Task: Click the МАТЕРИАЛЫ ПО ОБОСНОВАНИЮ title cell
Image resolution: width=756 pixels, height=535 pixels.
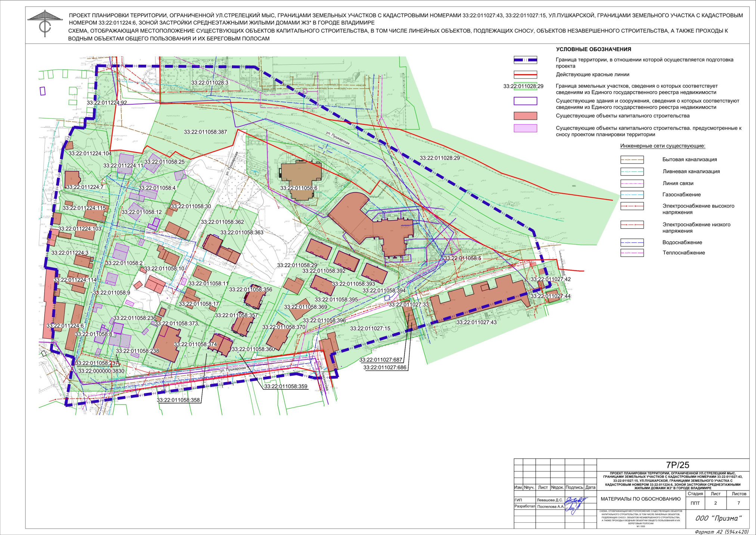Action: [x=641, y=499]
